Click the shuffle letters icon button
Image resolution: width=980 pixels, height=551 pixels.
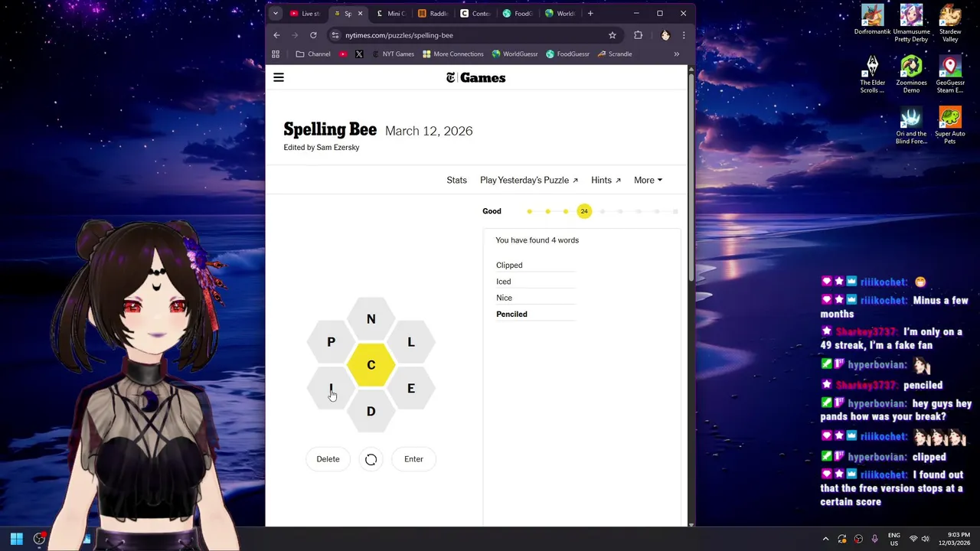(371, 459)
